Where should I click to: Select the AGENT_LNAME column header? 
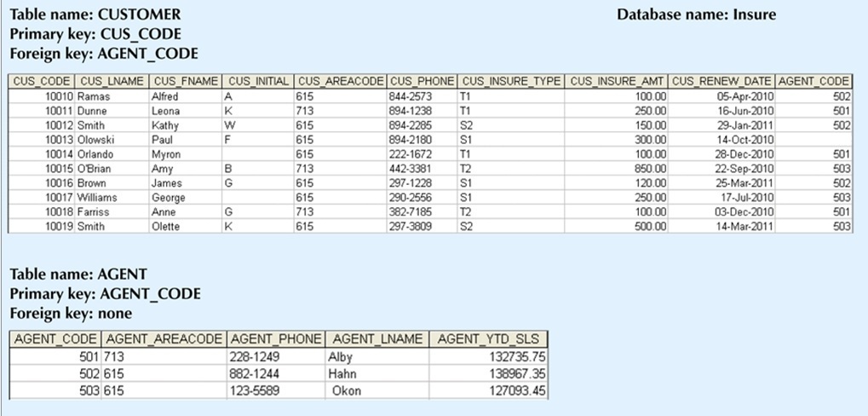pyautogui.click(x=377, y=339)
